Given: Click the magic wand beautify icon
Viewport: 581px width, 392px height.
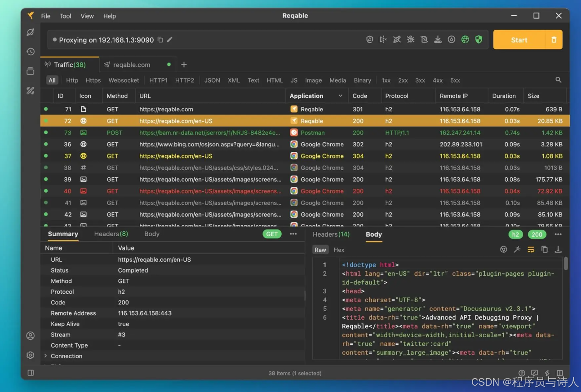Looking at the screenshot, I should coord(517,250).
